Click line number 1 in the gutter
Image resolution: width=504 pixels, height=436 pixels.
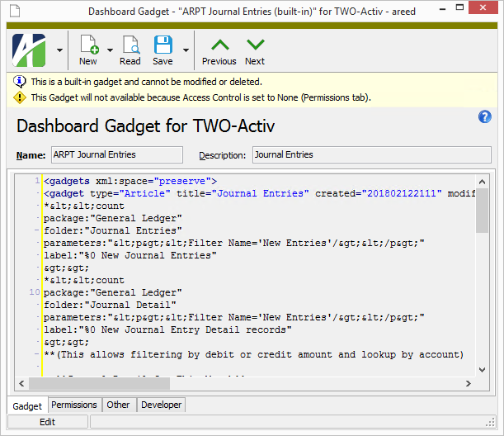tap(38, 181)
